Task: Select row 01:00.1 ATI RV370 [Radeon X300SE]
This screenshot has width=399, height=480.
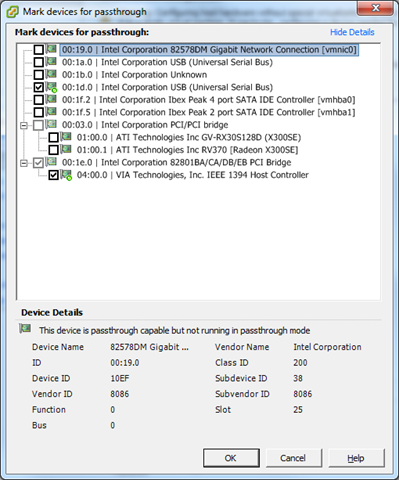Action: [187, 150]
